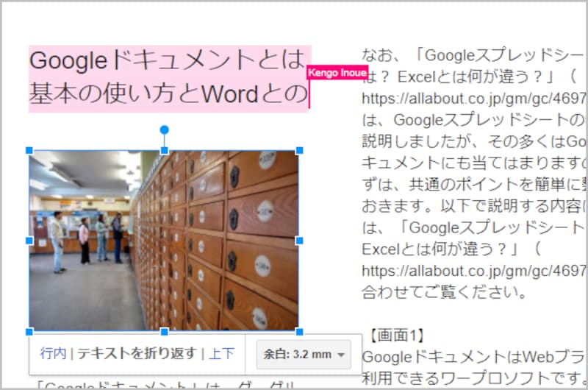The width and height of the screenshot is (588, 390).
Task: Select the 上下 break text option
Action: (222, 354)
